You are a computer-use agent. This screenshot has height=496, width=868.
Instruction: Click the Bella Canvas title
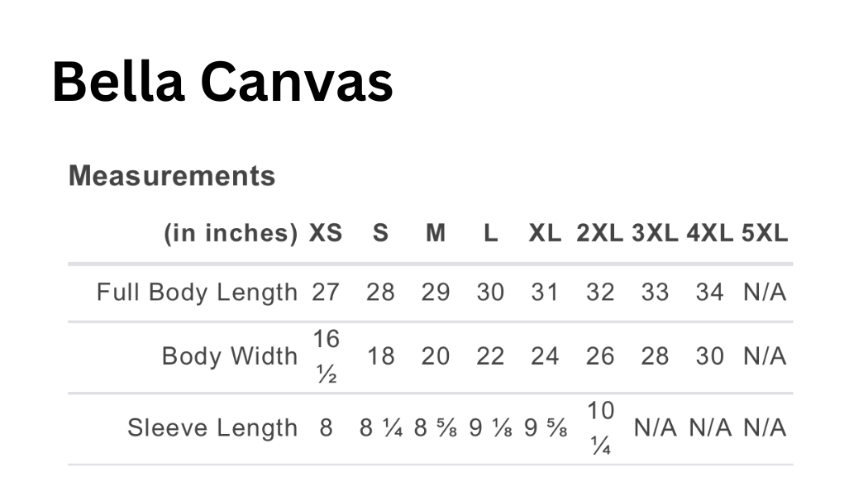pyautogui.click(x=222, y=83)
